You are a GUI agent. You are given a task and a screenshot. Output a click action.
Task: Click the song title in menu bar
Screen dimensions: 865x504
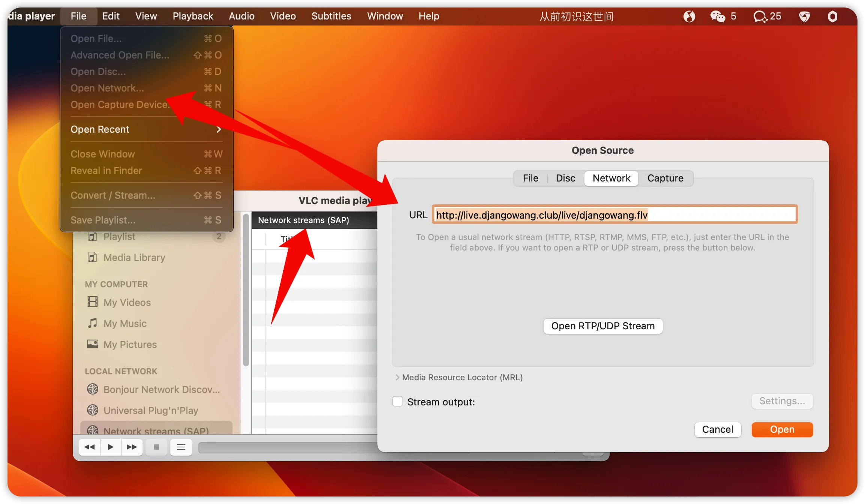(577, 16)
